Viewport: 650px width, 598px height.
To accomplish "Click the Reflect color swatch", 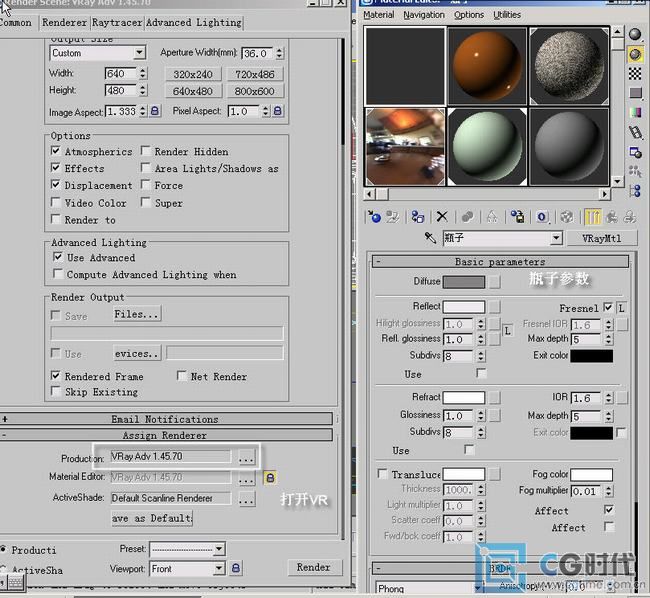I will pyautogui.click(x=463, y=307).
